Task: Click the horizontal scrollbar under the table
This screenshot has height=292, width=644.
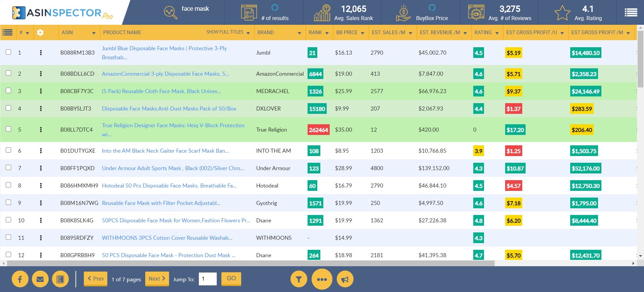Action: [251, 263]
